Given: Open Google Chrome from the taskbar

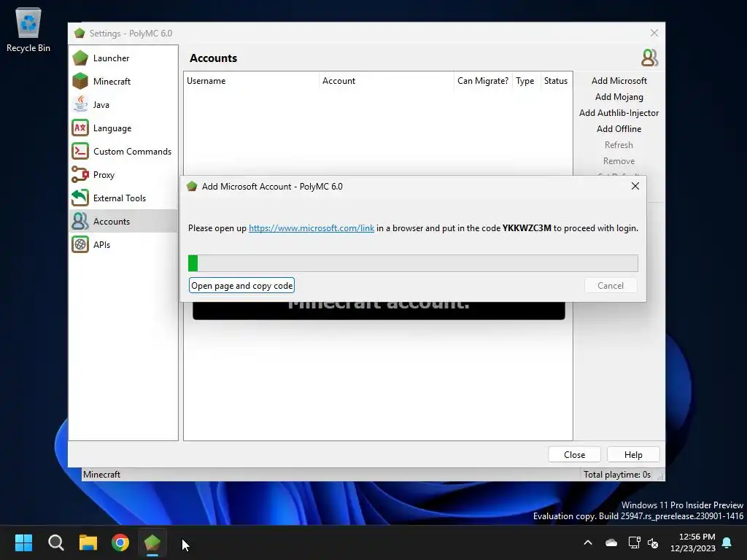Looking at the screenshot, I should point(120,542).
